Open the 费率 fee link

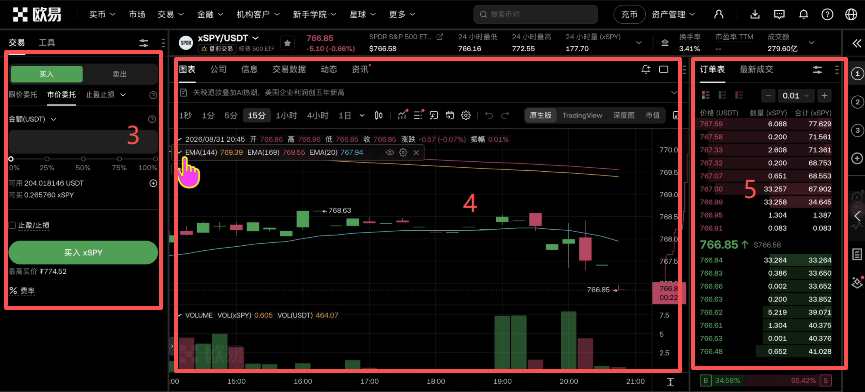pos(22,290)
